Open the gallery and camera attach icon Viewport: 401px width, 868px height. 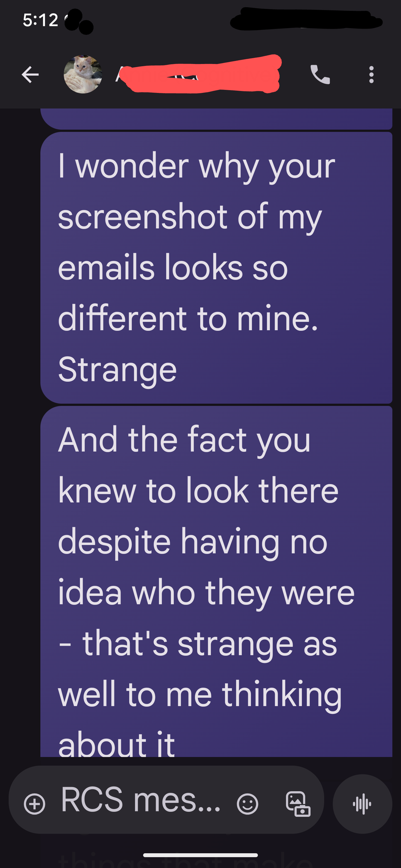298,804
